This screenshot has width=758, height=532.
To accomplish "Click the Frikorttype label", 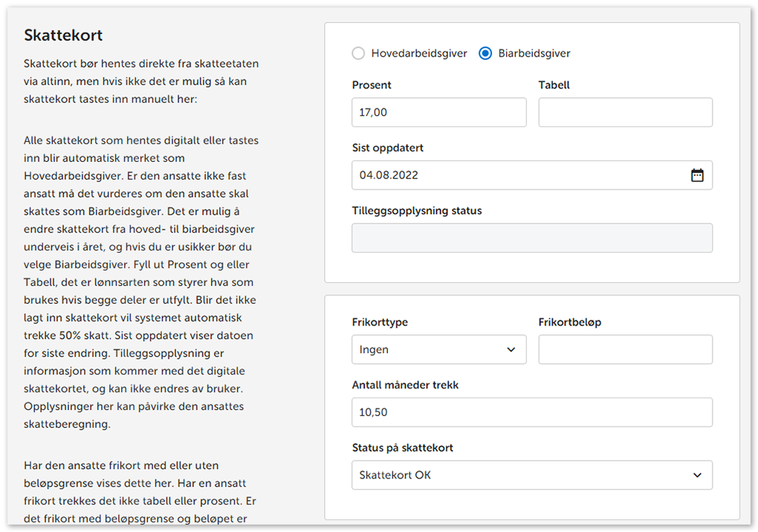I will coord(380,322).
